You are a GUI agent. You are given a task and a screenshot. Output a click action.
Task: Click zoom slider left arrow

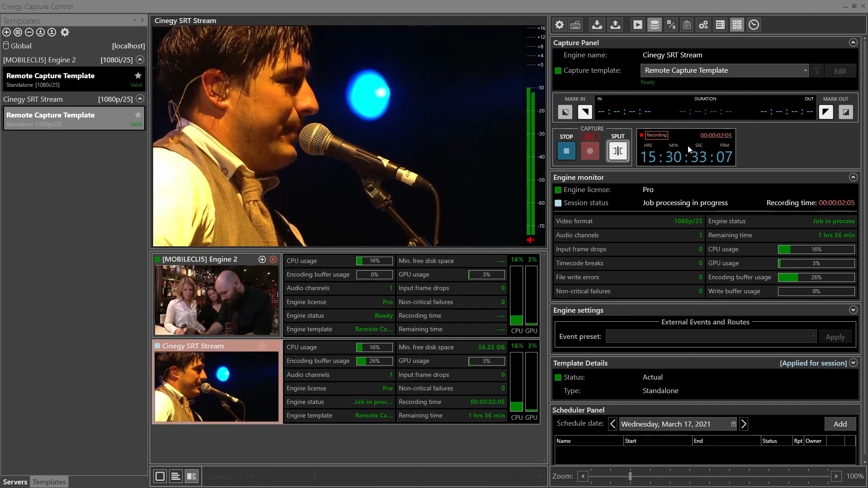click(583, 476)
